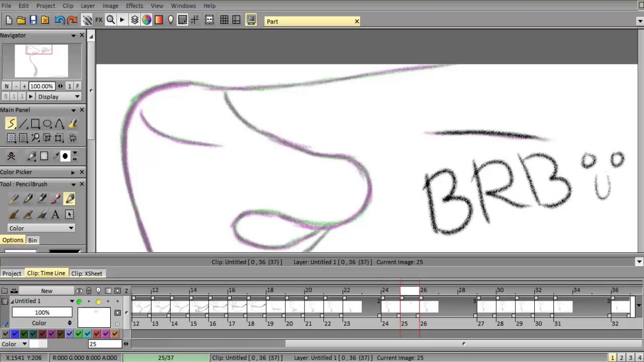Save project with floppy disk icon
Image resolution: width=644 pixels, height=362 pixels.
(33, 20)
